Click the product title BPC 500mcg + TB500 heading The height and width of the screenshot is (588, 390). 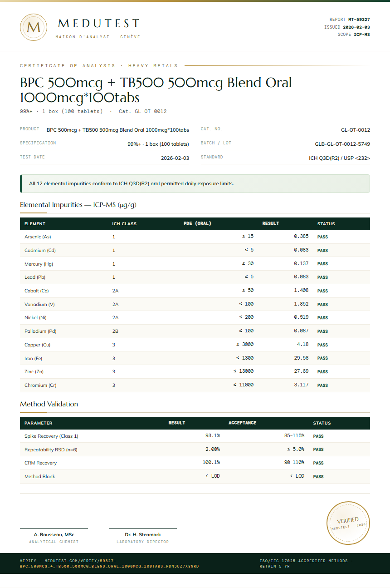pos(156,90)
